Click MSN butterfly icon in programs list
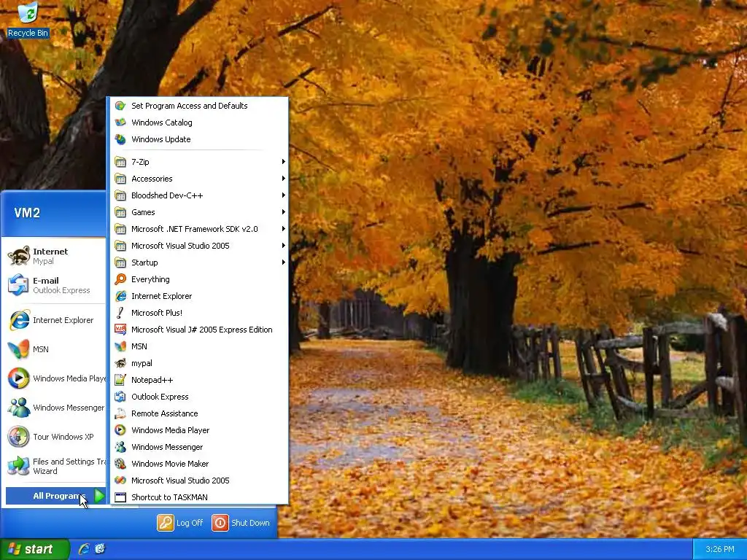The width and height of the screenshot is (747, 560). click(120, 346)
